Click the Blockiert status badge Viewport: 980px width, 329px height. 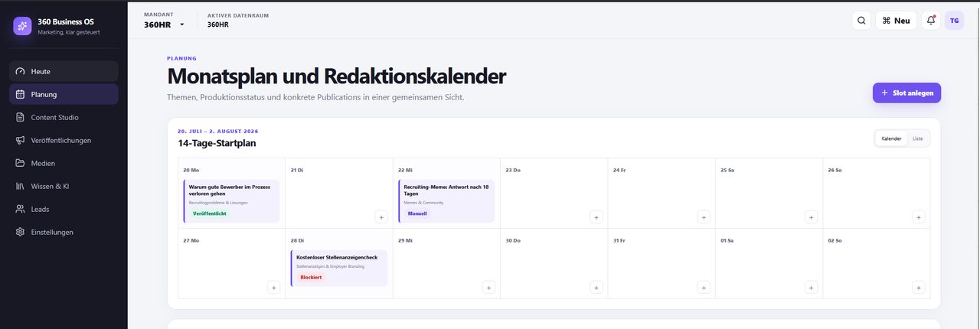click(x=311, y=277)
